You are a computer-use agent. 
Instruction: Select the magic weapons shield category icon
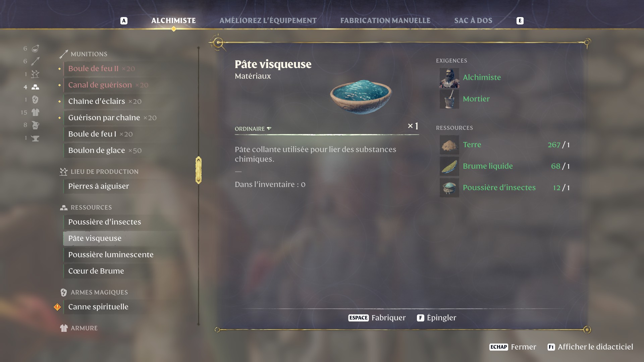(x=35, y=100)
